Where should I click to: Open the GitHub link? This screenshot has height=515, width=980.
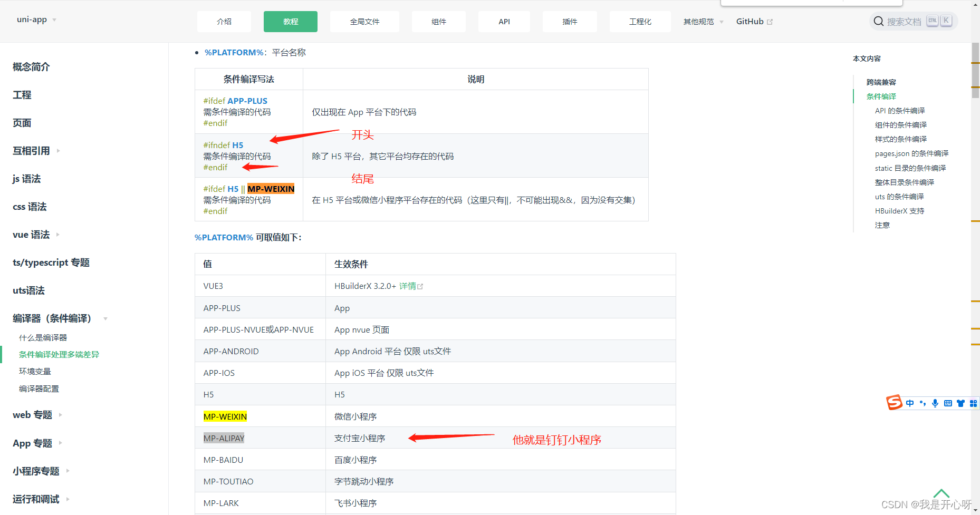(750, 22)
